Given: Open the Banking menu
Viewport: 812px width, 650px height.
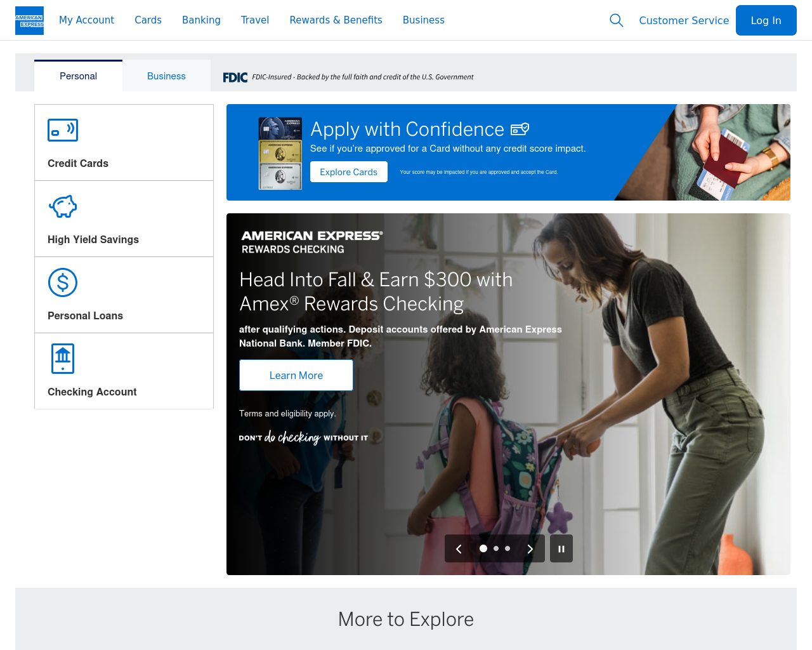Looking at the screenshot, I should (x=201, y=20).
